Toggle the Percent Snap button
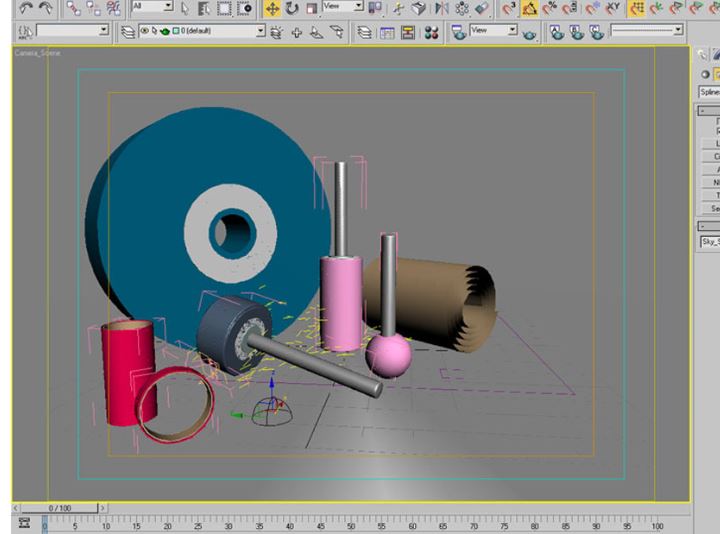Viewport: 720px width, 534px height. click(550, 8)
